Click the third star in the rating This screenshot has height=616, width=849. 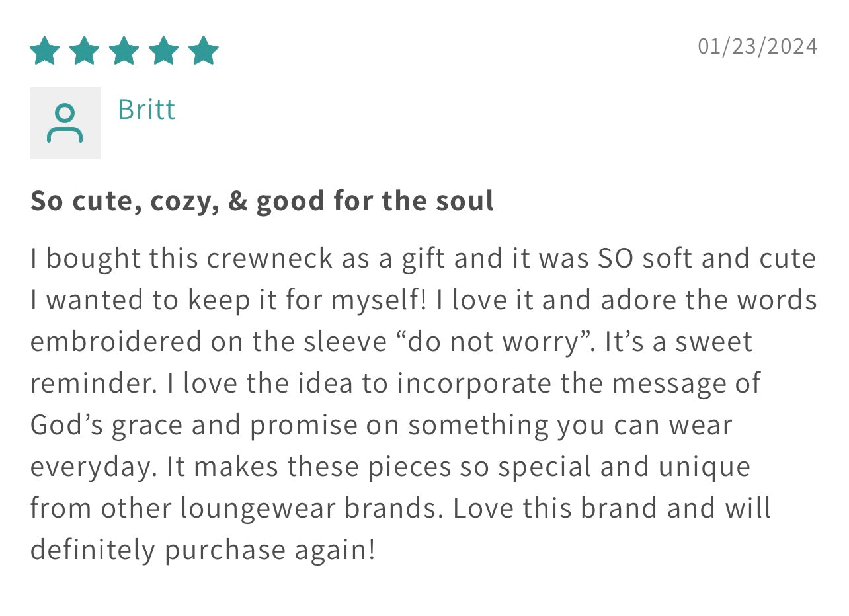point(124,51)
